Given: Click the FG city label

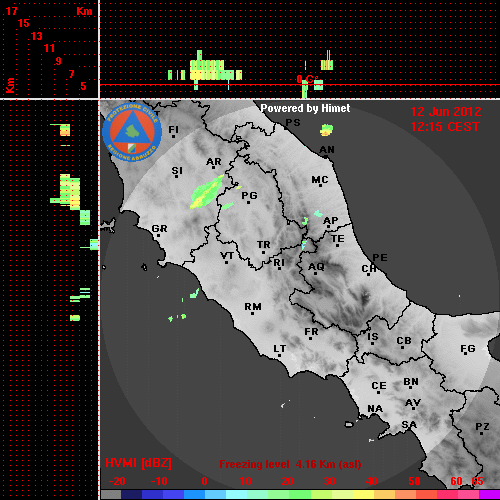Looking at the screenshot, I should (468, 349).
